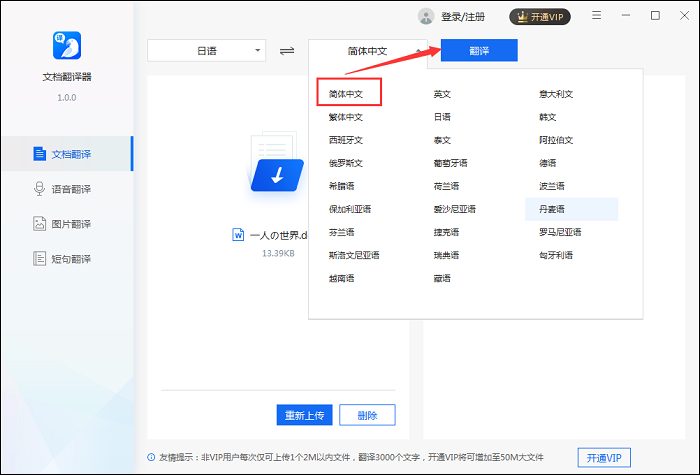Maximize the translator window

(x=655, y=16)
